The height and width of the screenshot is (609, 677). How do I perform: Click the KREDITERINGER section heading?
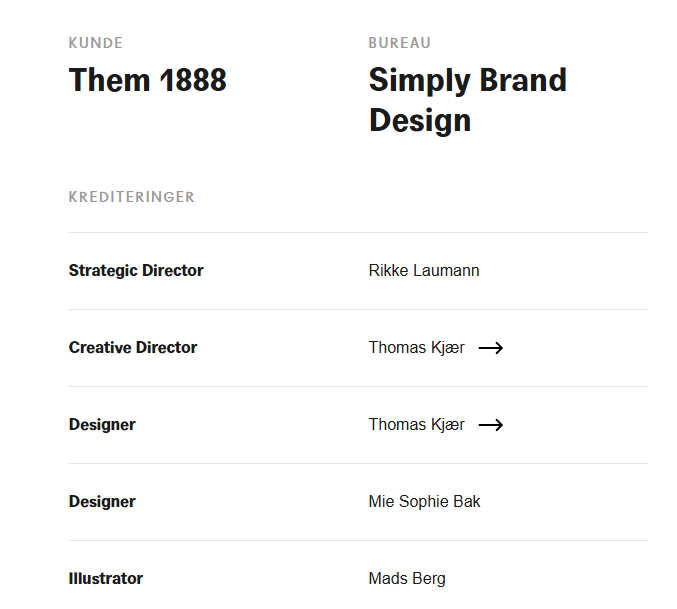[x=132, y=197]
